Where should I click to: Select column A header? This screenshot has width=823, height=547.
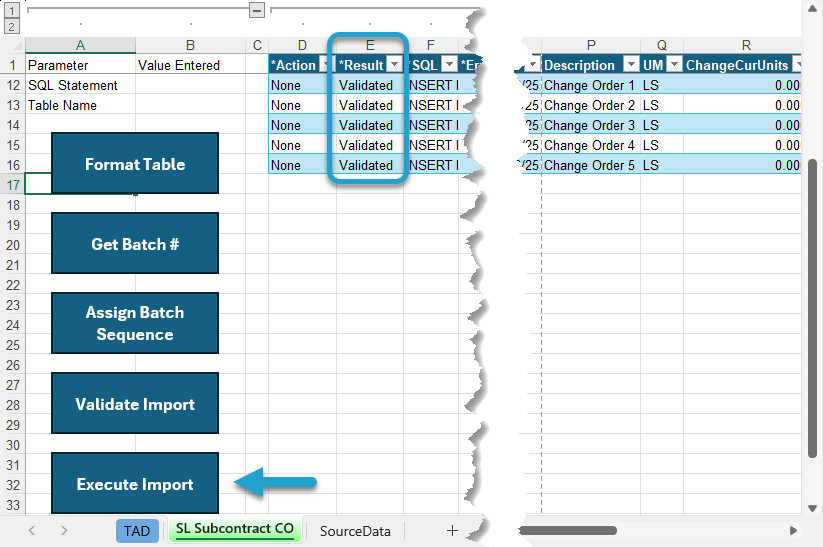(x=80, y=45)
